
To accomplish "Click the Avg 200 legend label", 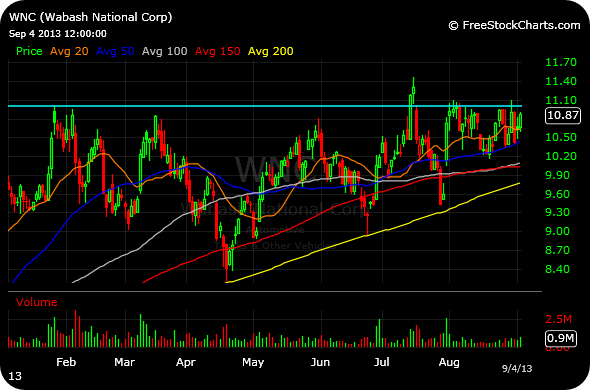I will 271,51.
